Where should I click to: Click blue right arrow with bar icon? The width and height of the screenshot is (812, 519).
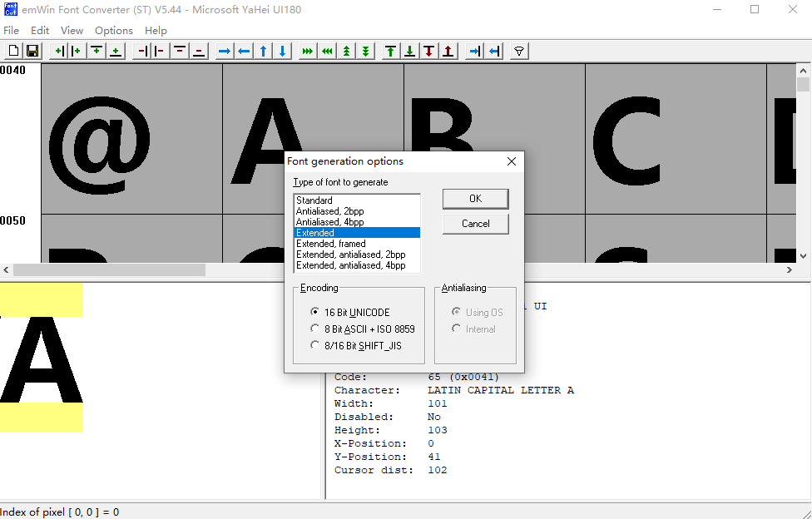click(474, 51)
